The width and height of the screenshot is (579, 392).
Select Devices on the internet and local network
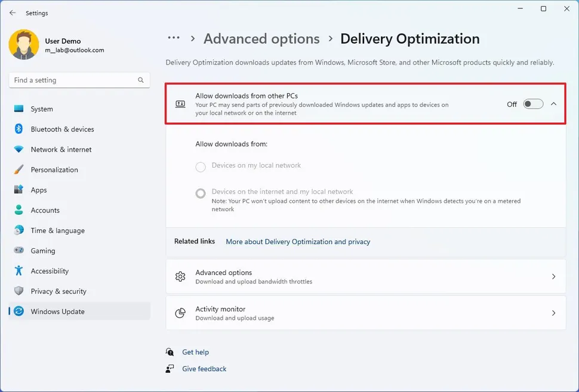[x=201, y=193]
